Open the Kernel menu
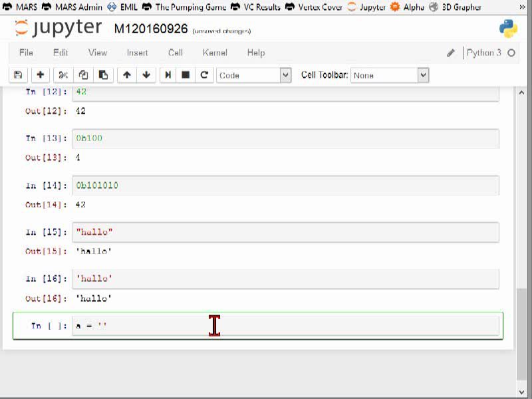Screen dimensions: 532x399 [x=215, y=53]
